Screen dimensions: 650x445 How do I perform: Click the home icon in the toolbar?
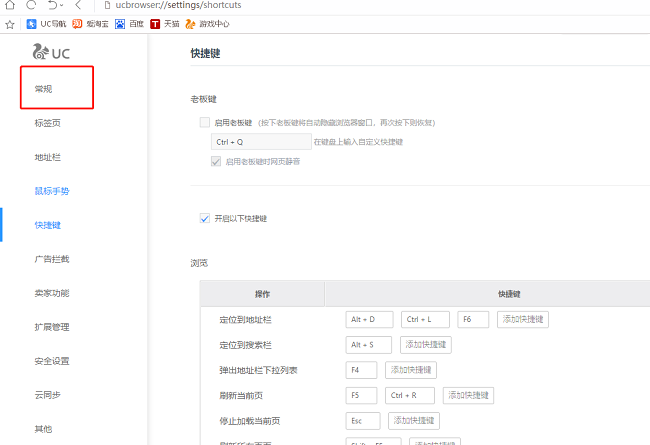click(10, 5)
